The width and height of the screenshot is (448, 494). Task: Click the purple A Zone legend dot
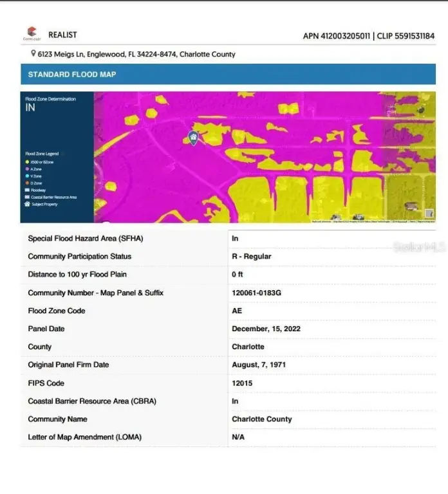(27, 169)
